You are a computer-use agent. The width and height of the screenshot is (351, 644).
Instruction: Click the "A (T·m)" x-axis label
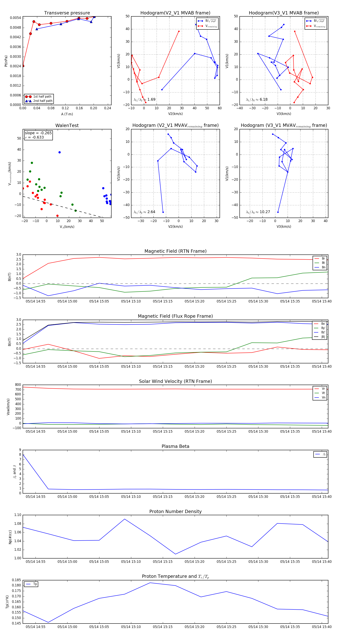tap(67, 114)
